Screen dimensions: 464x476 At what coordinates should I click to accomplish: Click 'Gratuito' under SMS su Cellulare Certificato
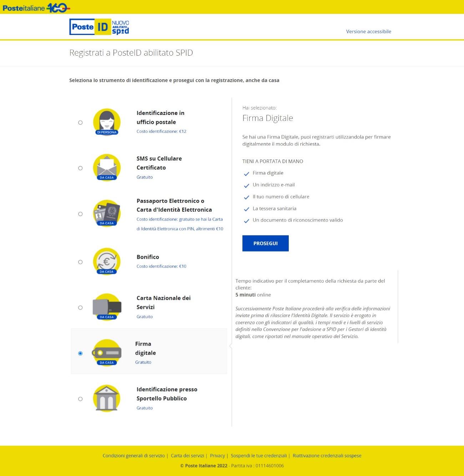pos(145,177)
